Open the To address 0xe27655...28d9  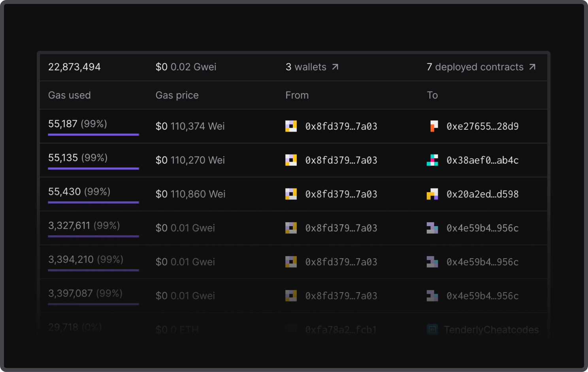[x=482, y=127]
